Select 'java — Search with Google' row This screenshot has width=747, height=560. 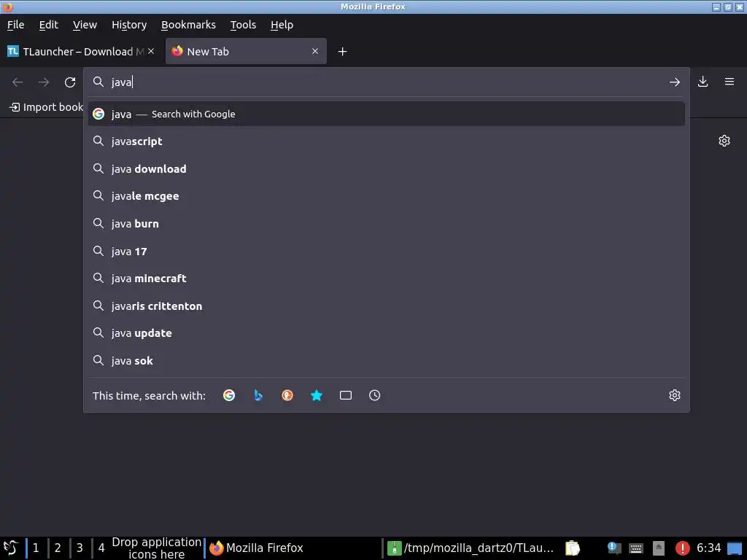point(387,114)
